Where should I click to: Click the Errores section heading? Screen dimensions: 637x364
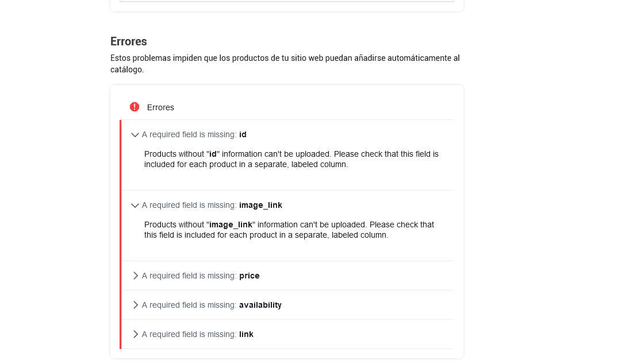(129, 41)
